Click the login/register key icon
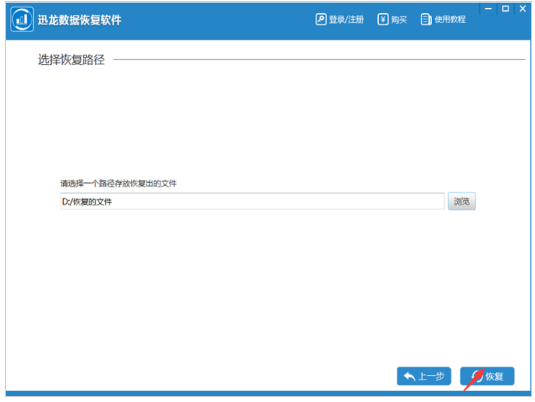Image resolution: width=535 pixels, height=402 pixels. click(321, 19)
